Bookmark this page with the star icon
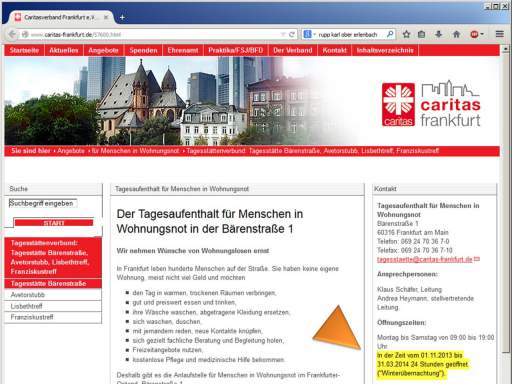The width and height of the screenshot is (512, 384). point(406,34)
